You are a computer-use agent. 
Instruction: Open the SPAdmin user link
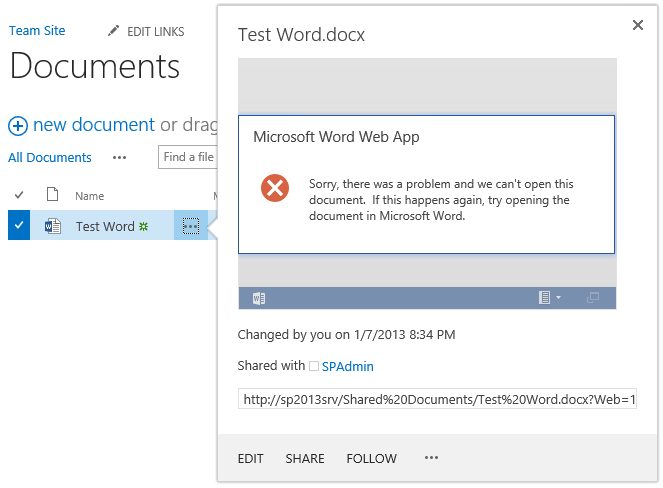click(347, 366)
